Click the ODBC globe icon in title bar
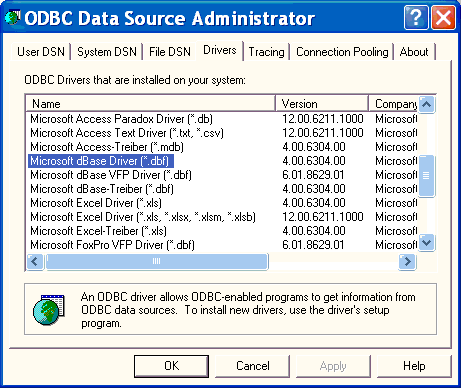The width and height of the screenshot is (461, 388). coord(13,18)
